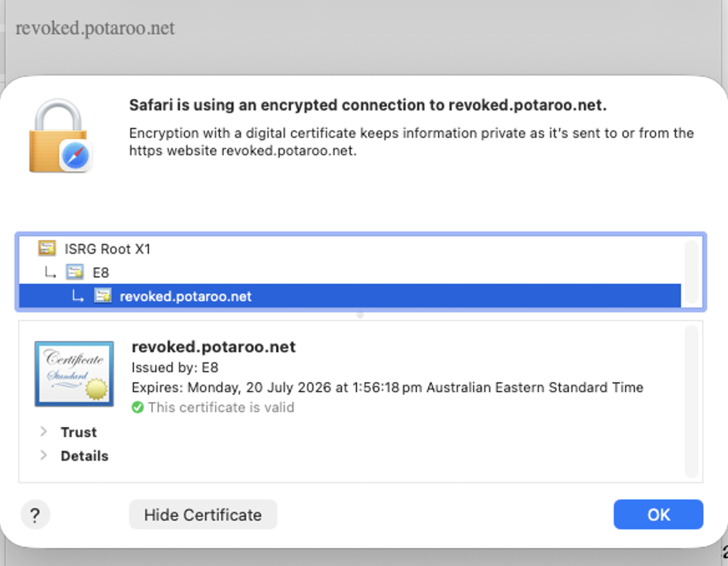The width and height of the screenshot is (728, 566).
Task: Click the "This certificate is valid" text
Action: pos(221,408)
